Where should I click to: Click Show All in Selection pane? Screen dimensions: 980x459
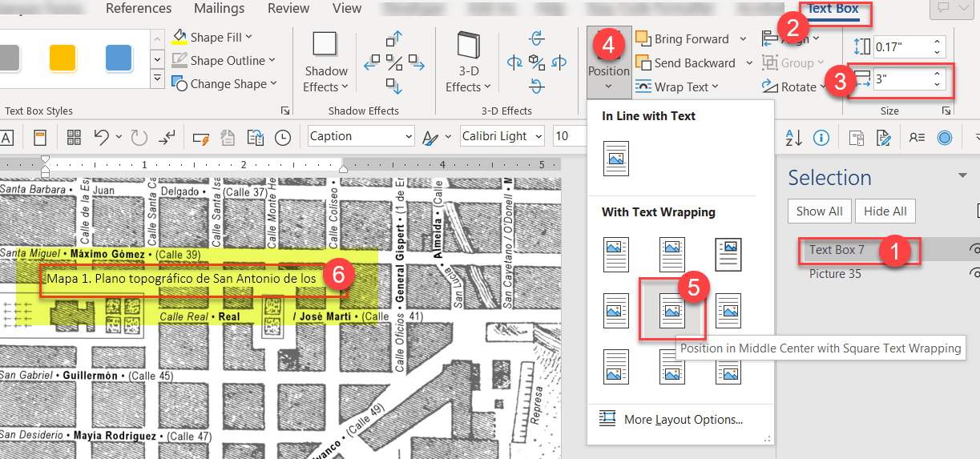[x=819, y=211]
